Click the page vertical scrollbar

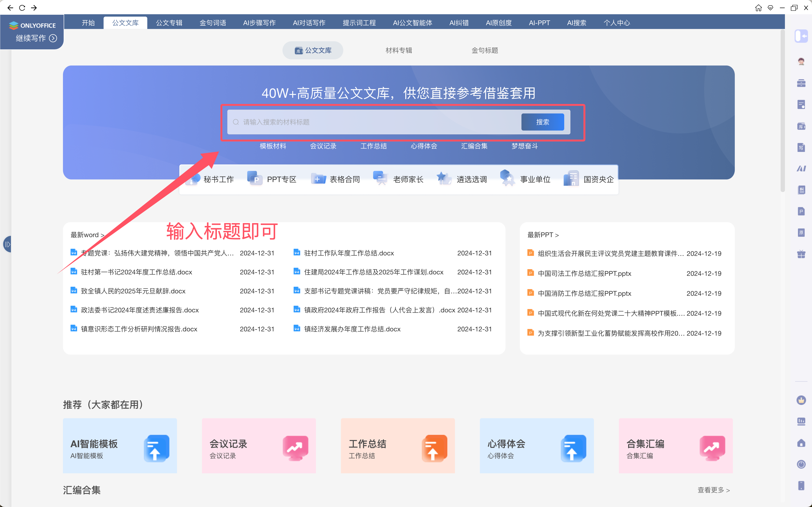click(783, 111)
